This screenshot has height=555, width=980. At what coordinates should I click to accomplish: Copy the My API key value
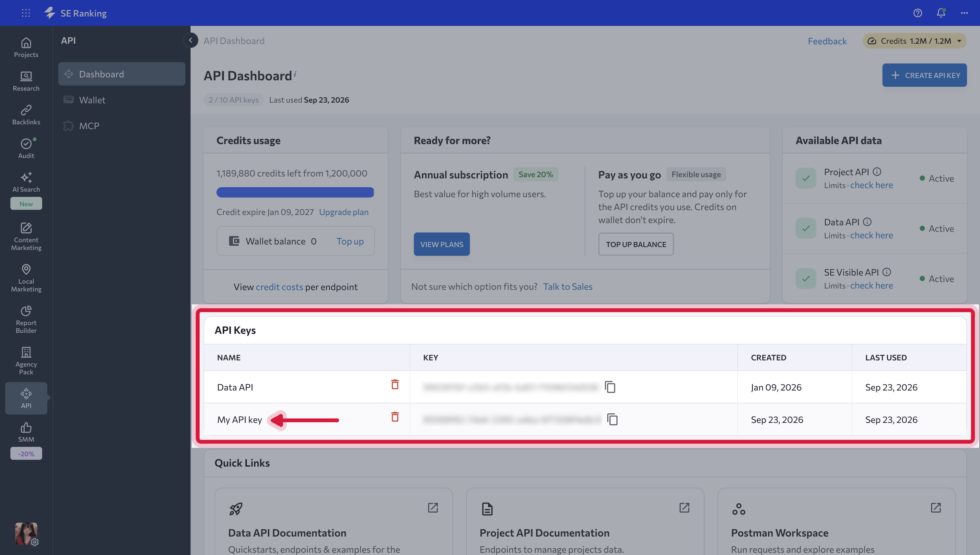(x=612, y=419)
